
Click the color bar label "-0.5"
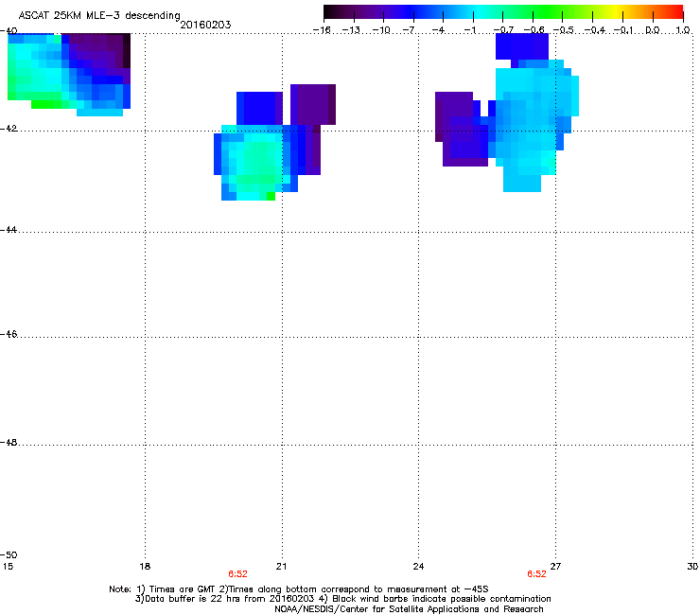tap(564, 30)
